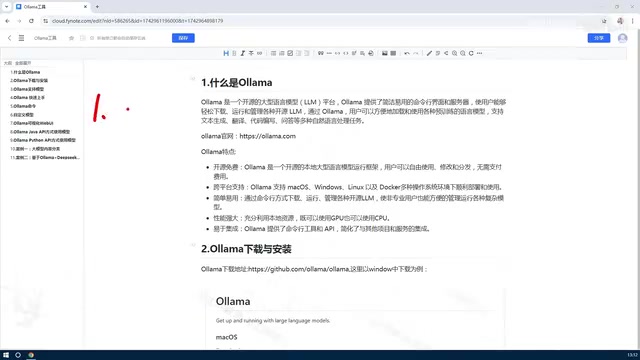Insert a table into the note

click(393, 53)
